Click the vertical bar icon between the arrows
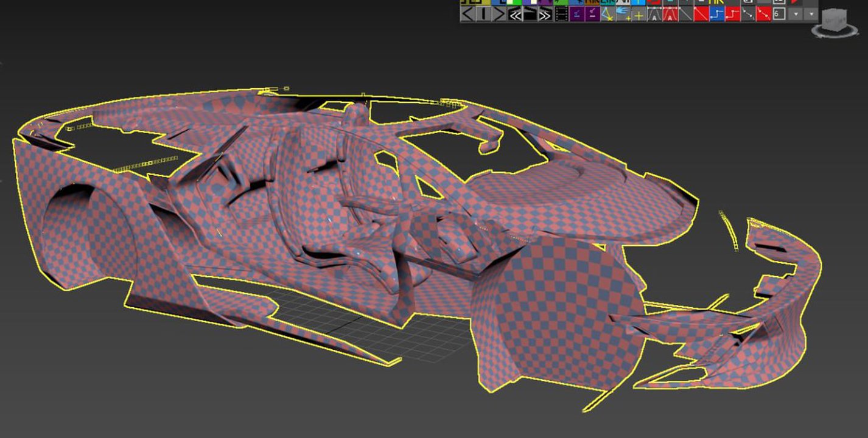This screenshot has height=438, width=868. (483, 15)
